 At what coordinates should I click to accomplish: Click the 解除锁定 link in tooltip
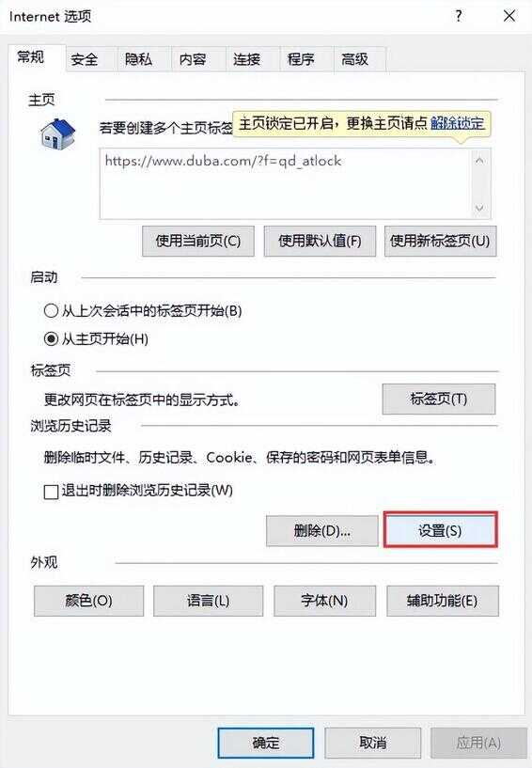458,123
